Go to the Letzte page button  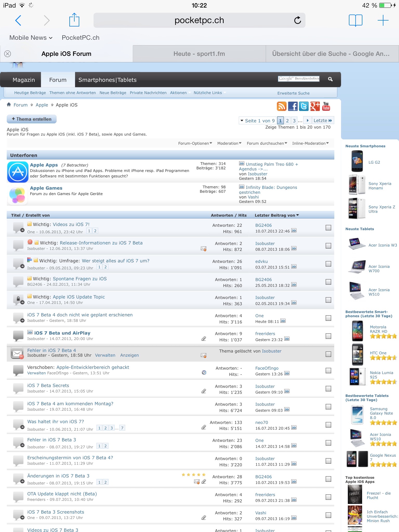(x=323, y=121)
